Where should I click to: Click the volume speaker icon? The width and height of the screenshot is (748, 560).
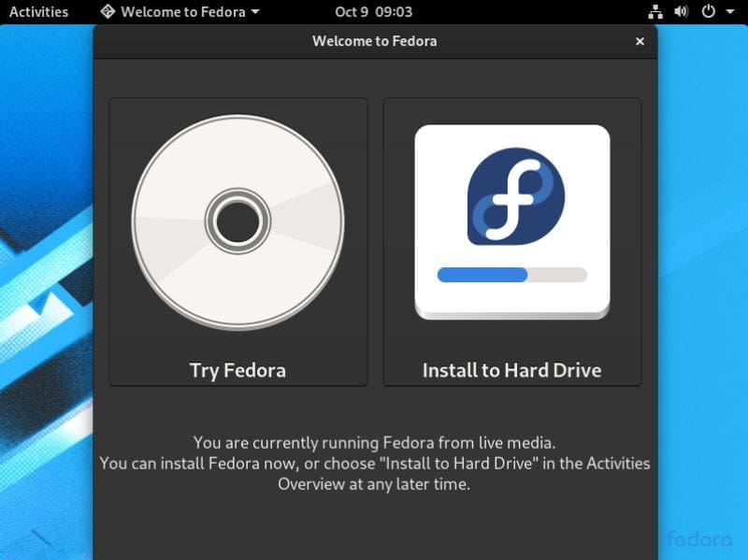(x=682, y=12)
